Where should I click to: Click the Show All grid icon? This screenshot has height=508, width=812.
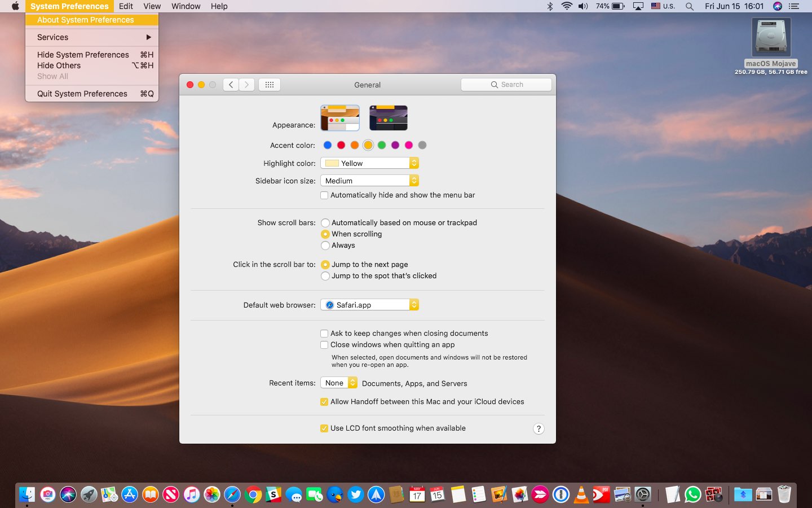tap(270, 85)
